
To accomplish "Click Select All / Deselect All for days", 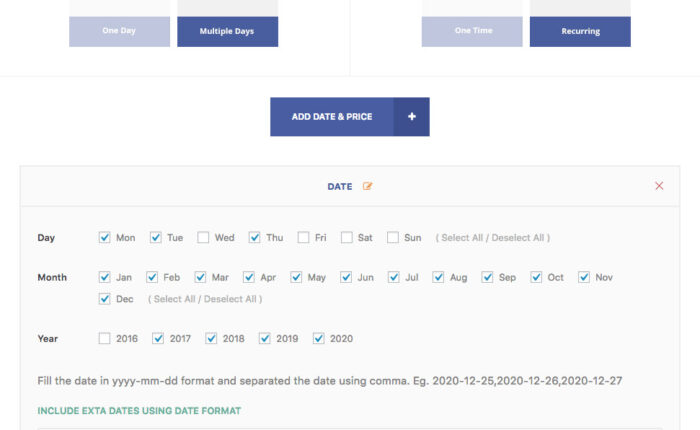I will 492,238.
